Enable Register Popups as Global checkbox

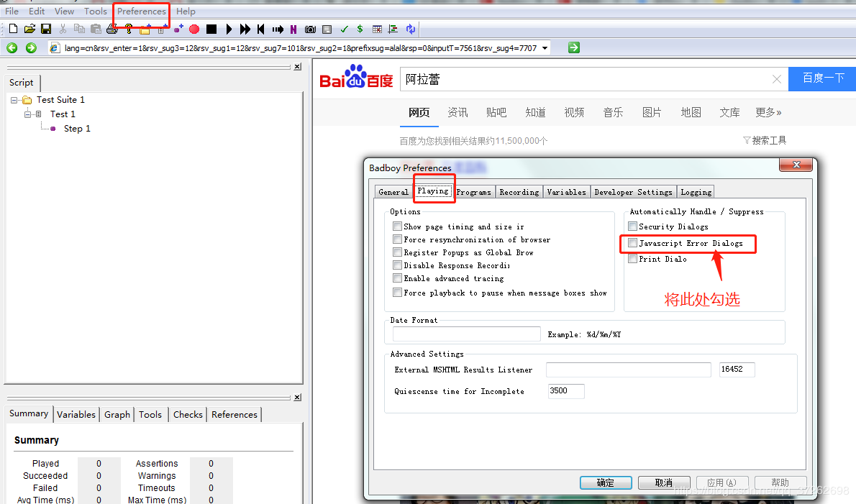click(397, 252)
